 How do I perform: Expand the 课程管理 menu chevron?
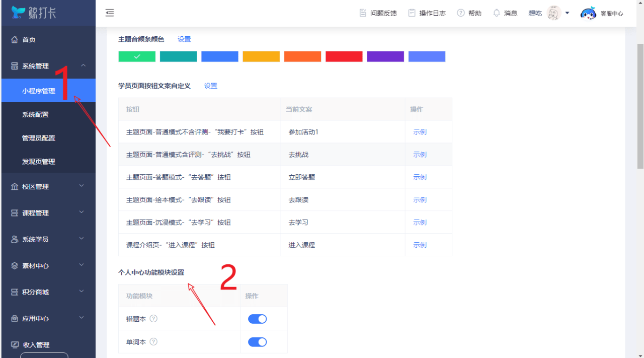[x=82, y=212]
